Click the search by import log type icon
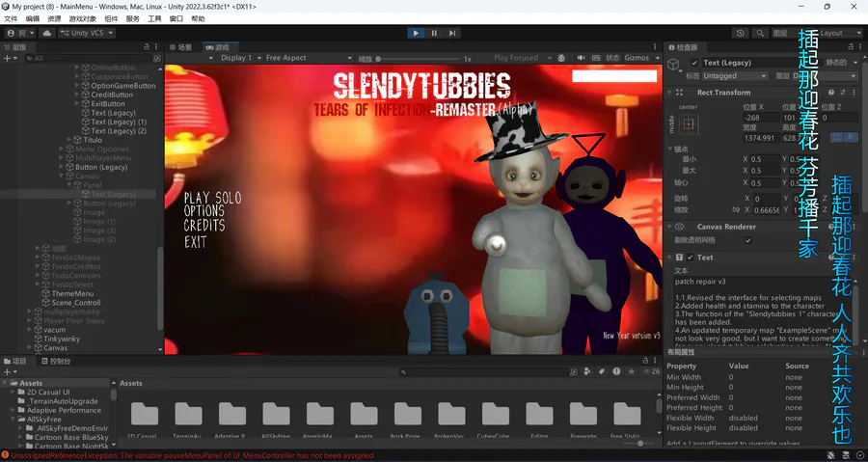The height and width of the screenshot is (462, 868). point(616,371)
